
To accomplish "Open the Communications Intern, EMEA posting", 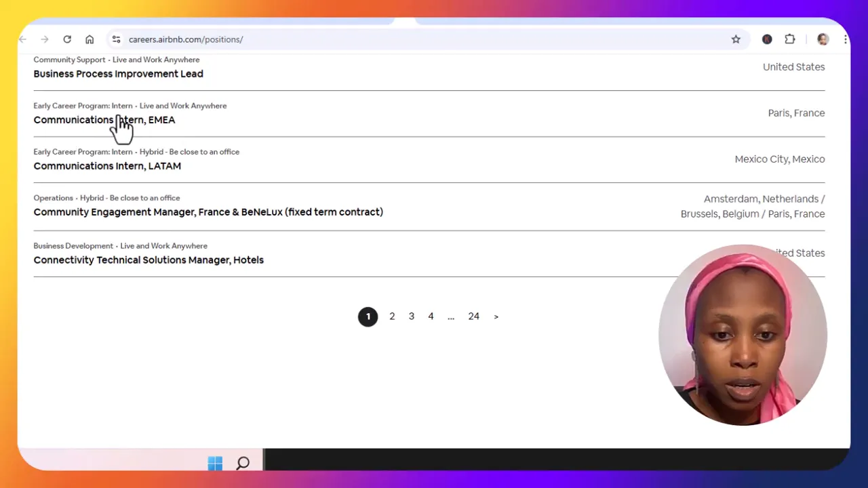I will click(x=104, y=120).
